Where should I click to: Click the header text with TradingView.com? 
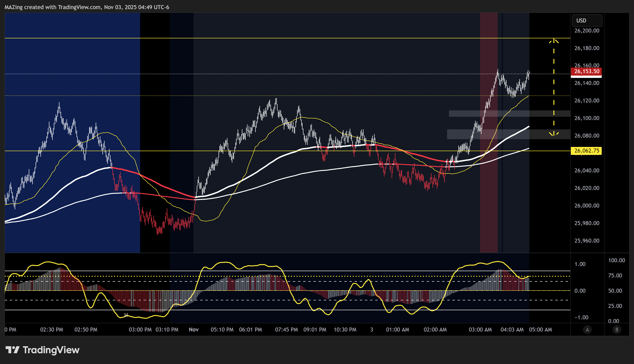tap(87, 7)
